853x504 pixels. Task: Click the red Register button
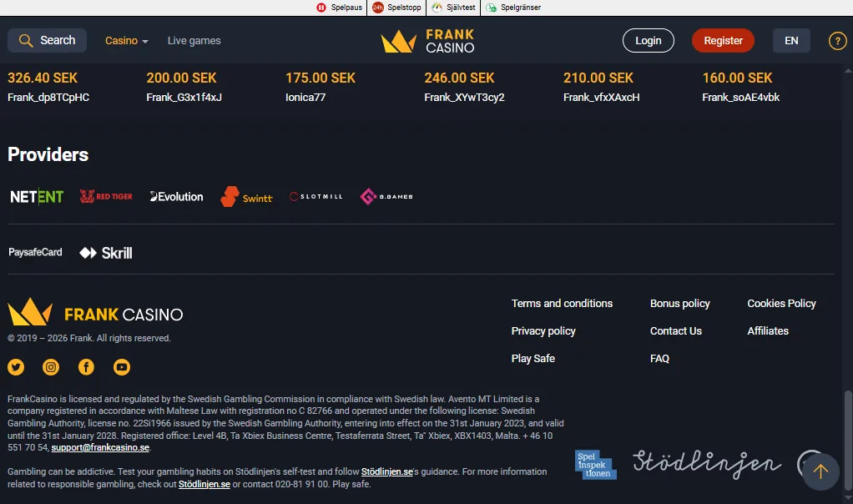pos(723,41)
